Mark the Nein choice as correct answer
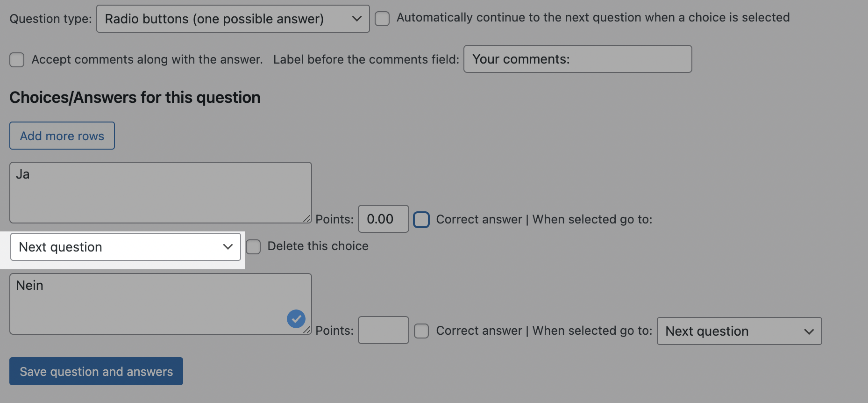 (421, 331)
